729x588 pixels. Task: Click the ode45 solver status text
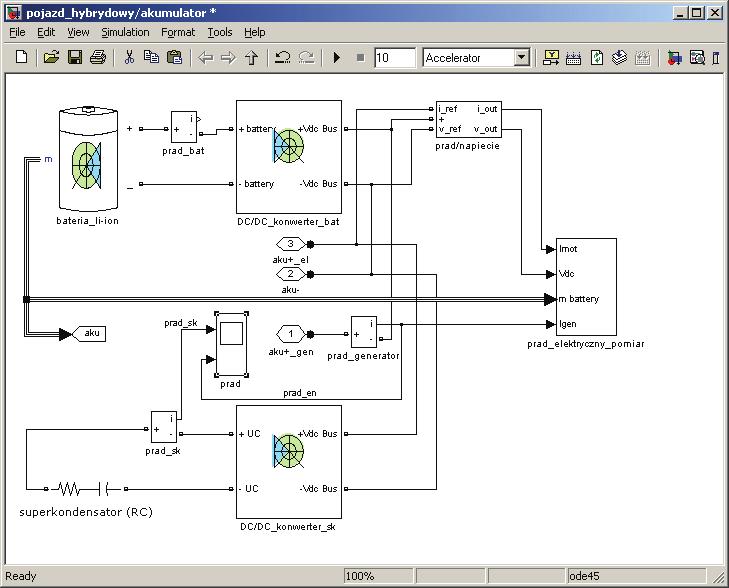pos(584,576)
